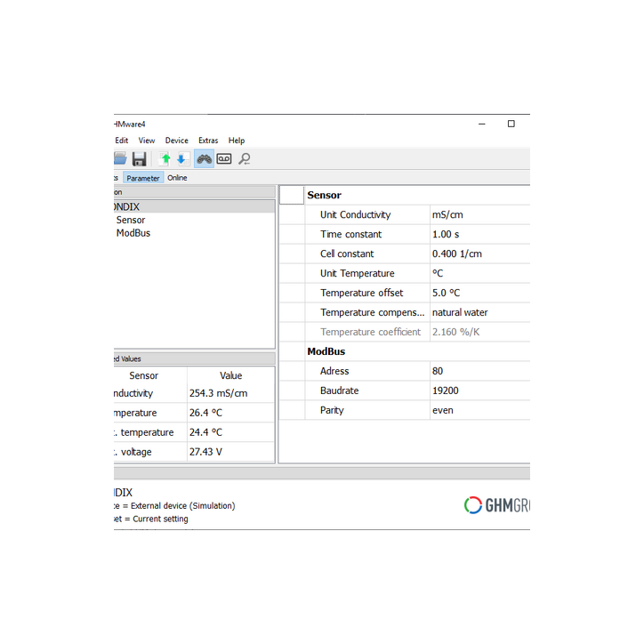Click the External device (Simulation) text

click(x=182, y=505)
